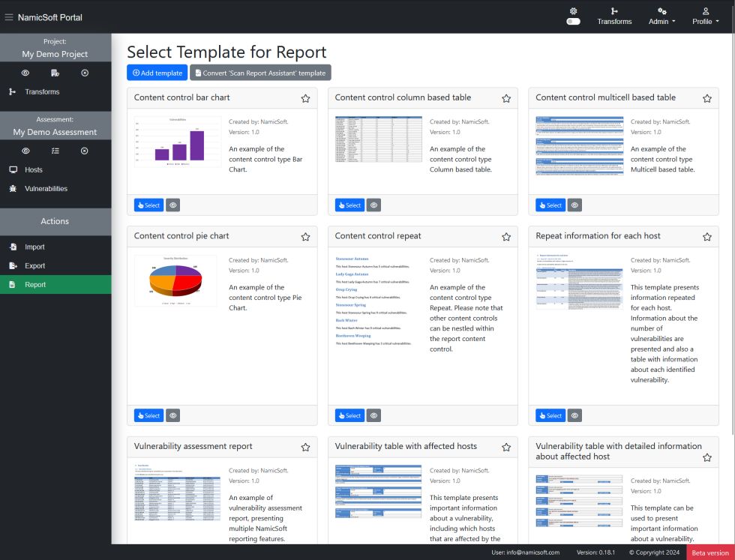Viewport: 735px width, 560px height.
Task: Select the Content control pie chart template
Action: [148, 415]
